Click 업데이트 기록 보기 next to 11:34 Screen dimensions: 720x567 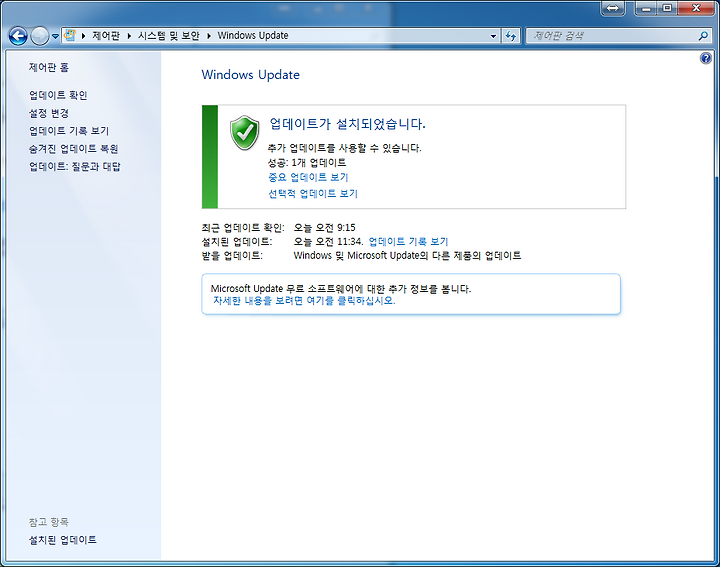[408, 241]
